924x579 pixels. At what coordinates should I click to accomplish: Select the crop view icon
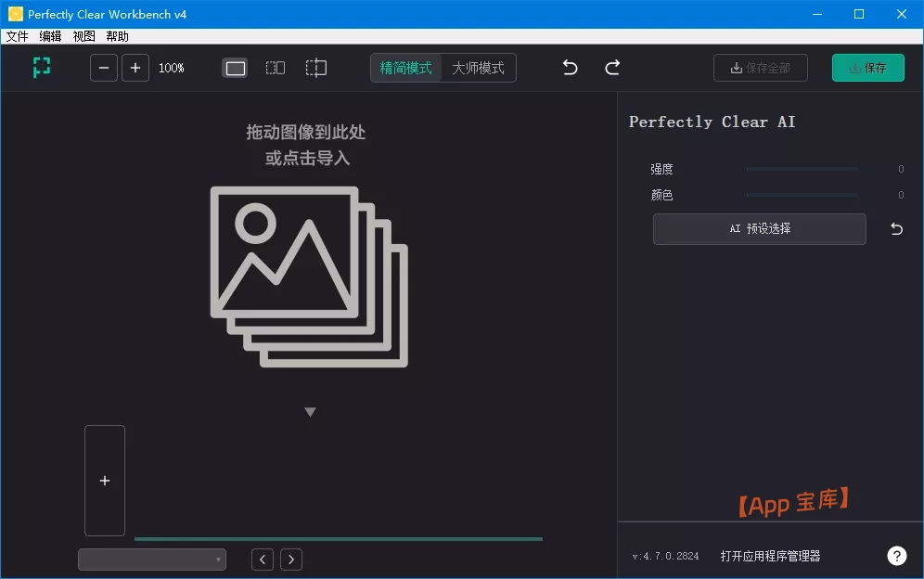point(315,67)
